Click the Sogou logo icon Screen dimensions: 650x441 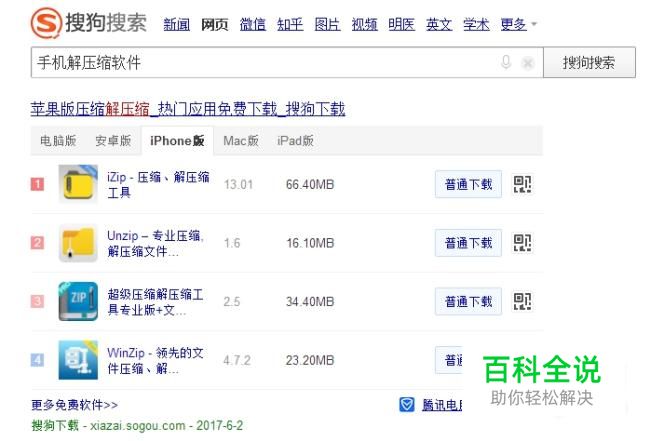[x=46, y=23]
